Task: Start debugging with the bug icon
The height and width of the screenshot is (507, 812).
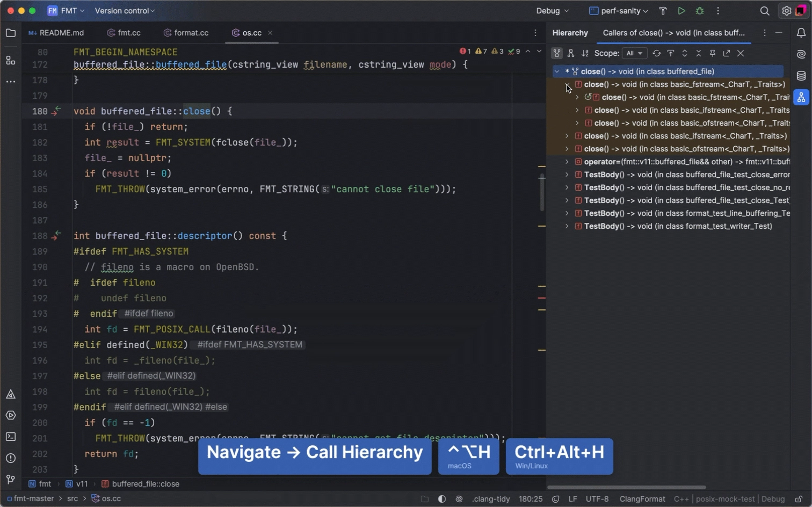Action: tap(700, 11)
